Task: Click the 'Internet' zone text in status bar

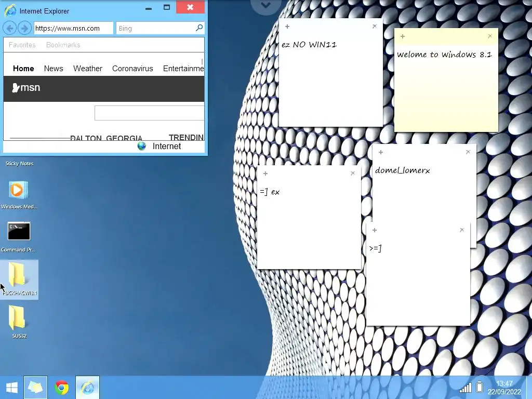Action: coord(167,146)
